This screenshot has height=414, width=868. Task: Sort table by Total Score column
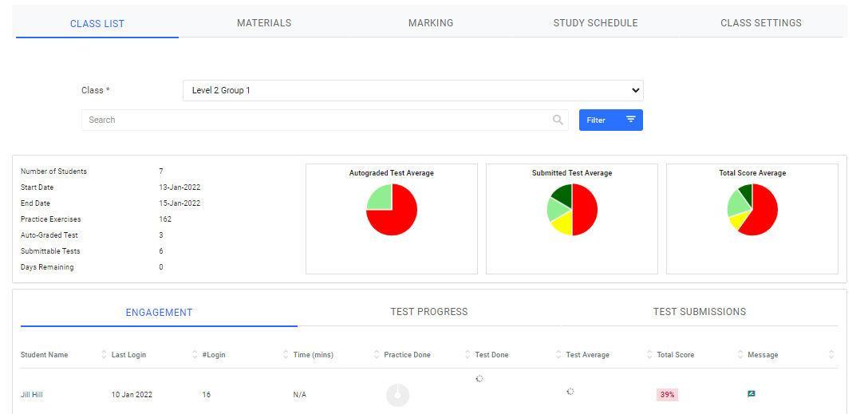tap(740, 355)
